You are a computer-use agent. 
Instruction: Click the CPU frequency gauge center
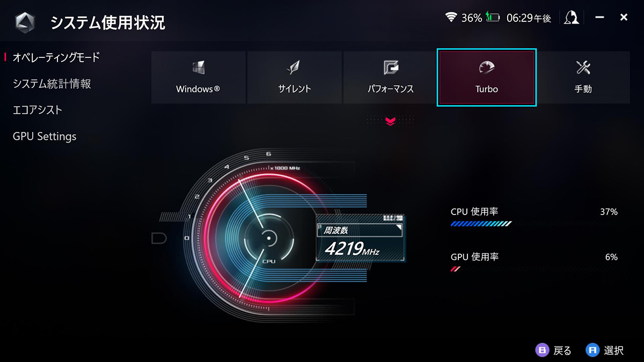268,238
